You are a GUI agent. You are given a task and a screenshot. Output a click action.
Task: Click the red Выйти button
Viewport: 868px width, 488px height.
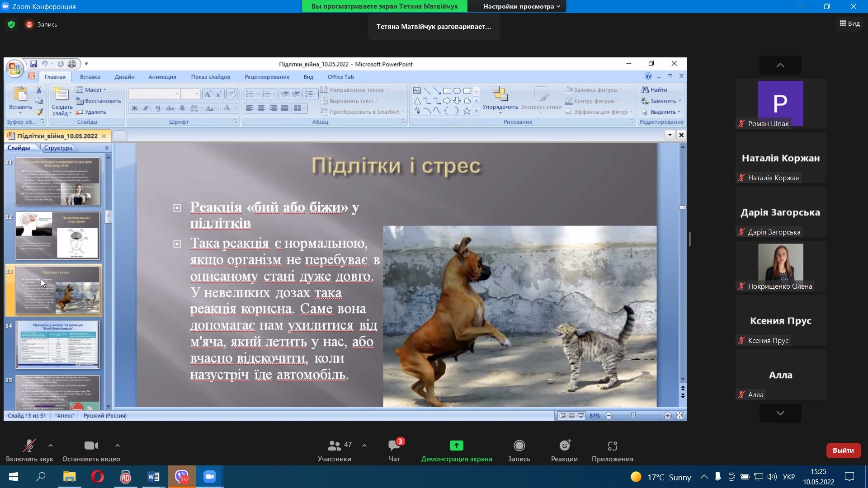[843, 450]
